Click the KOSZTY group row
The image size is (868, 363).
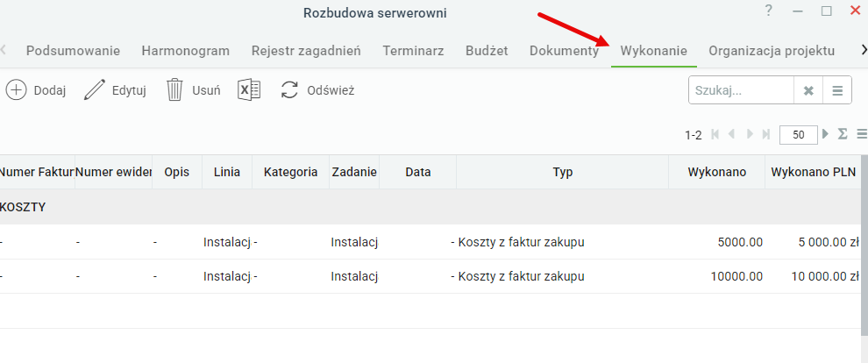pos(430,207)
